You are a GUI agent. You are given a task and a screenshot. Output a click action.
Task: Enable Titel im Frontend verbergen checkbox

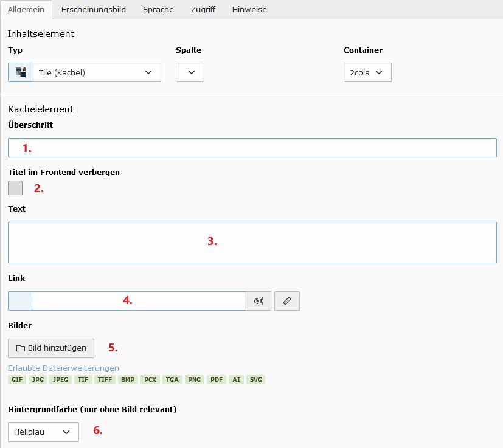point(15,188)
